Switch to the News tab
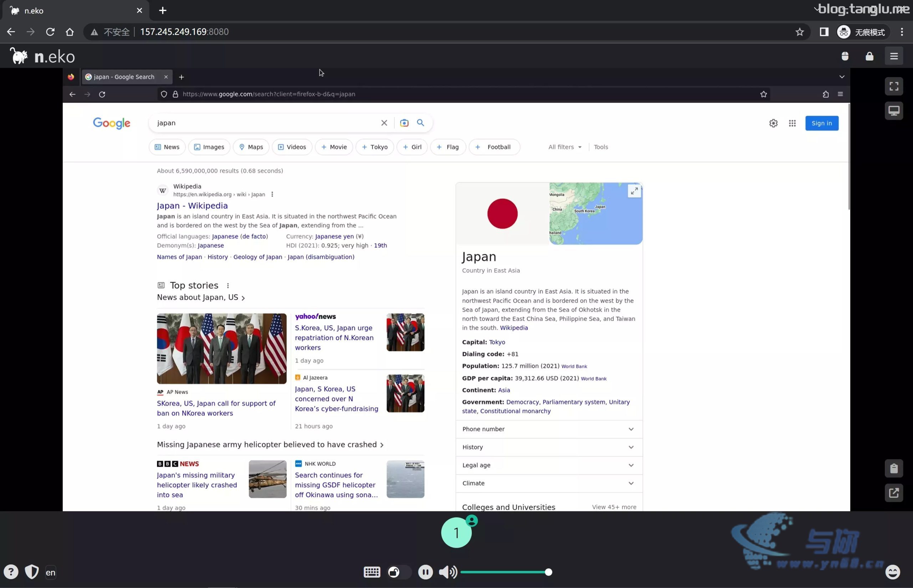Image resolution: width=913 pixels, height=588 pixels. tap(167, 147)
